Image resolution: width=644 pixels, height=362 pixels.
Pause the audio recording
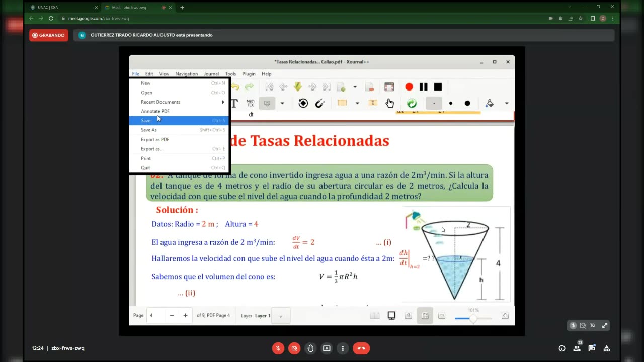click(423, 87)
